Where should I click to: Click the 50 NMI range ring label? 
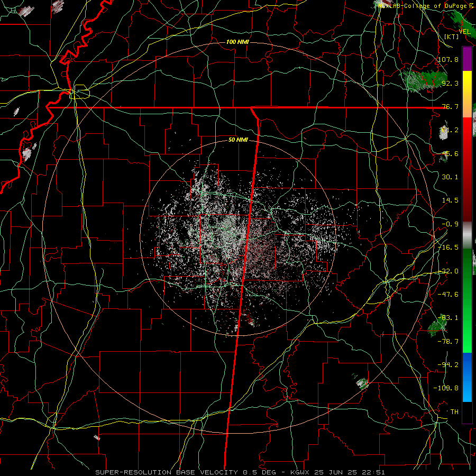[x=238, y=140]
